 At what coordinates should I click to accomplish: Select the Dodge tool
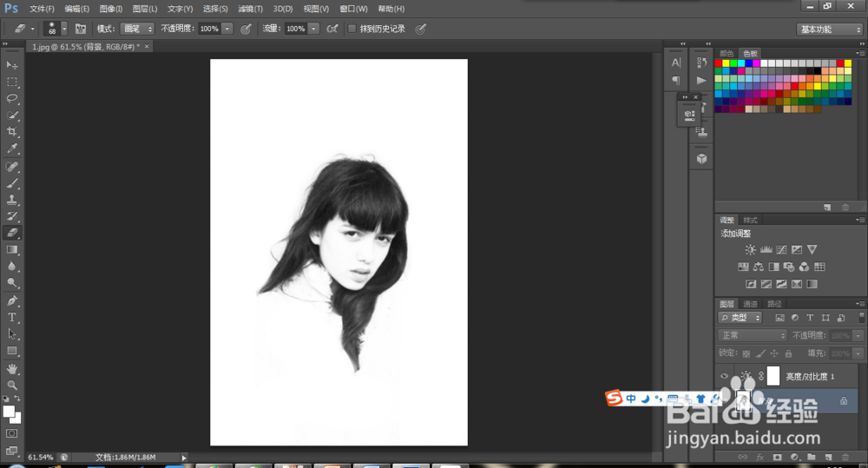pos(11,283)
